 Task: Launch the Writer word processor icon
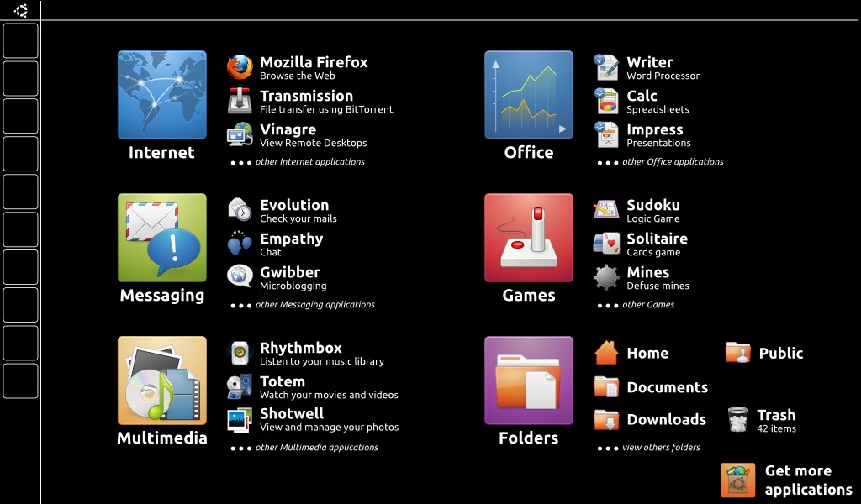(x=606, y=67)
